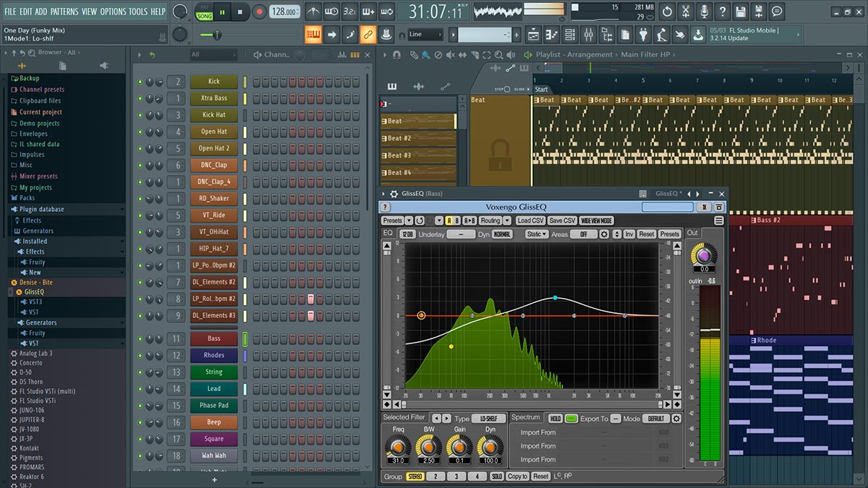Collapse the Installed folder in browser
Viewport: 868px width, 488px height.
click(x=34, y=241)
